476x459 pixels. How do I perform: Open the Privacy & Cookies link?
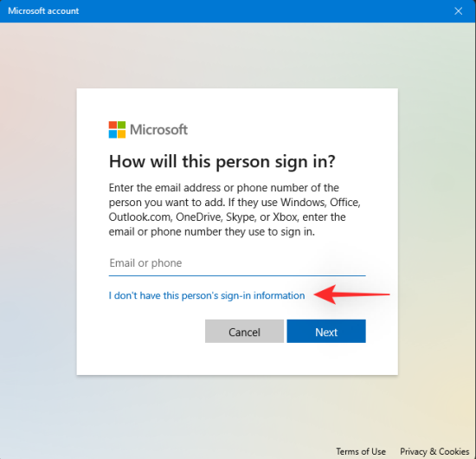(x=434, y=451)
